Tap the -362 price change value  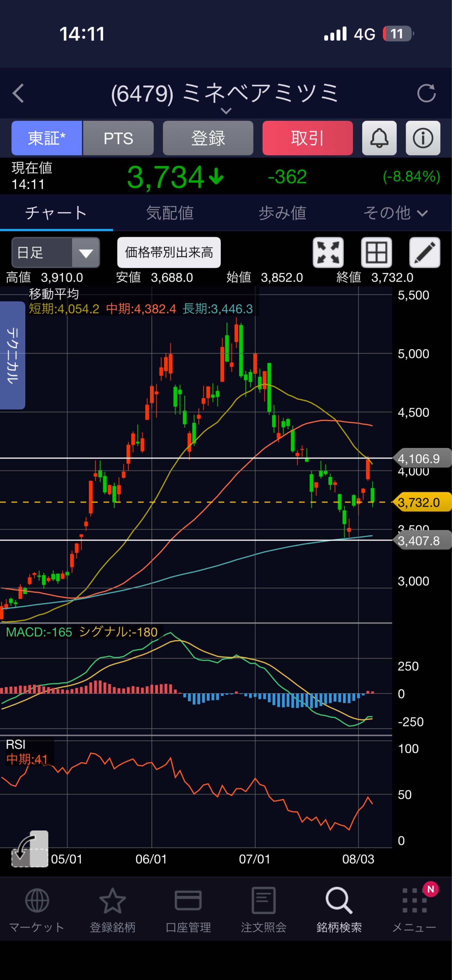point(287,177)
